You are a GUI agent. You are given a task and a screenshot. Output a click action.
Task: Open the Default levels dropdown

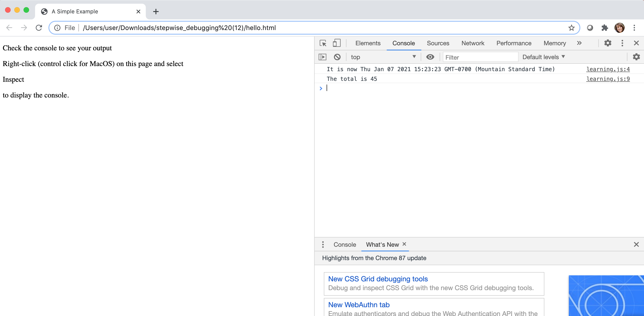(543, 57)
